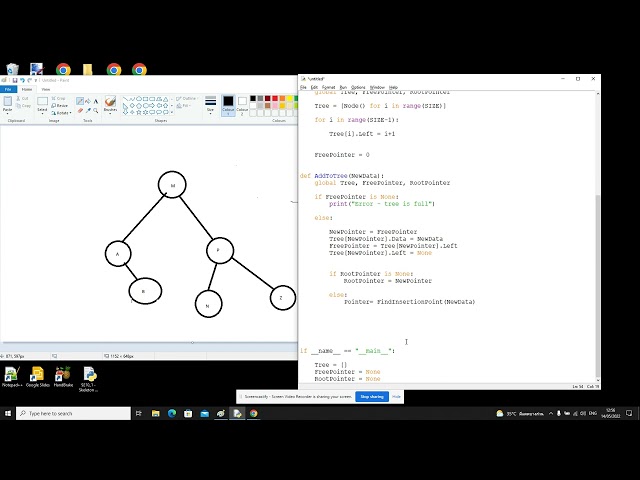This screenshot has height=480, width=640.
Task: Open the Help menu in IDLE editor
Action: [x=393, y=87]
